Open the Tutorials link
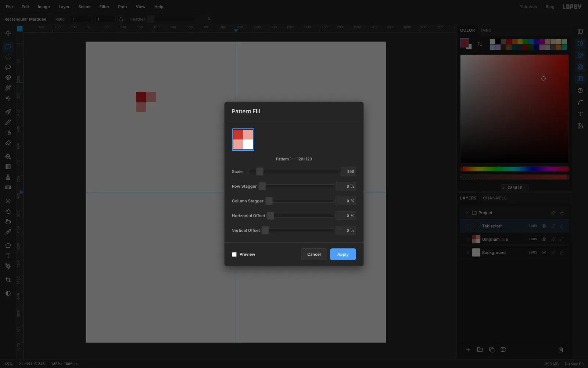Screen dimensions: 588x368 [x=528, y=7]
